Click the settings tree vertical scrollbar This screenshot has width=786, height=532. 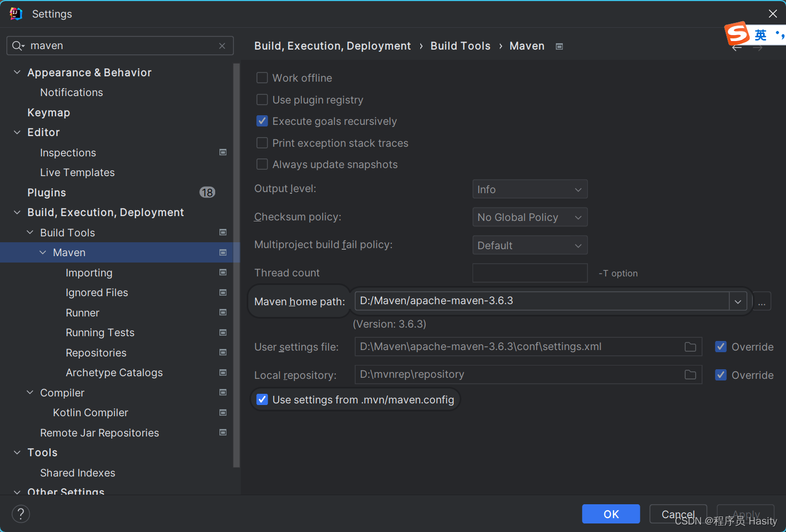236,265
